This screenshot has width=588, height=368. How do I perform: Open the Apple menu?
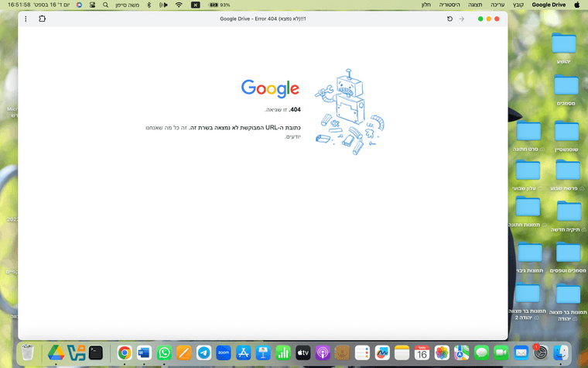pyautogui.click(x=576, y=5)
